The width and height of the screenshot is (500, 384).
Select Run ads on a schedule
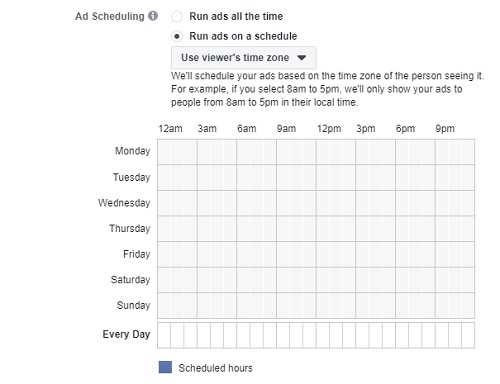pyautogui.click(x=177, y=36)
